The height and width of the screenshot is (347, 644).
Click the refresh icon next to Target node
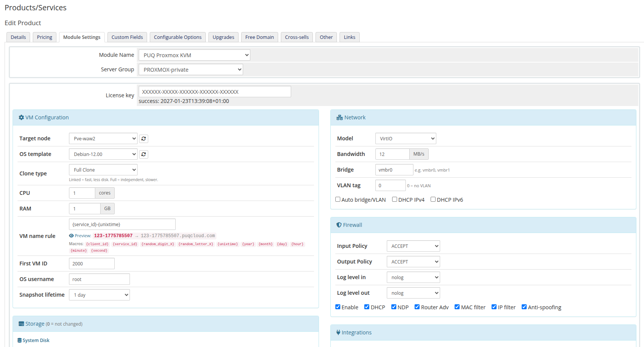(x=144, y=138)
